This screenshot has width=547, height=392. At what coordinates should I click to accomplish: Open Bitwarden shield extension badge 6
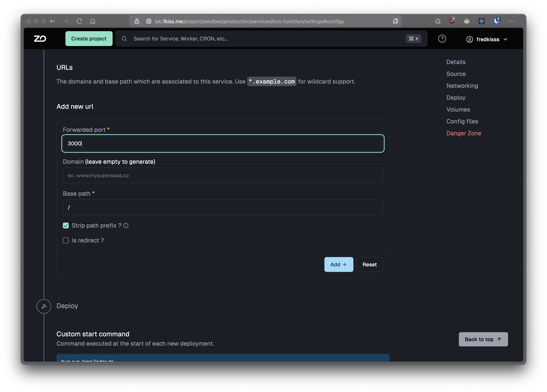[x=497, y=21]
